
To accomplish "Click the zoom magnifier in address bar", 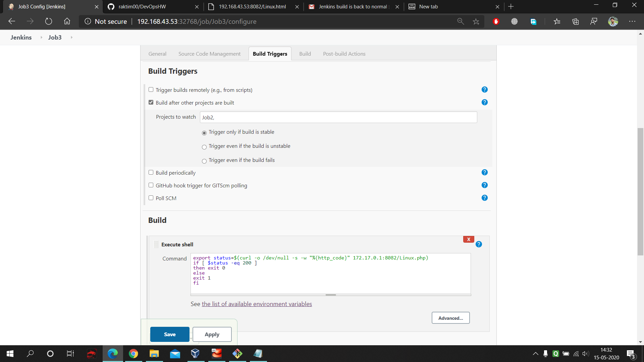I will pos(461,21).
